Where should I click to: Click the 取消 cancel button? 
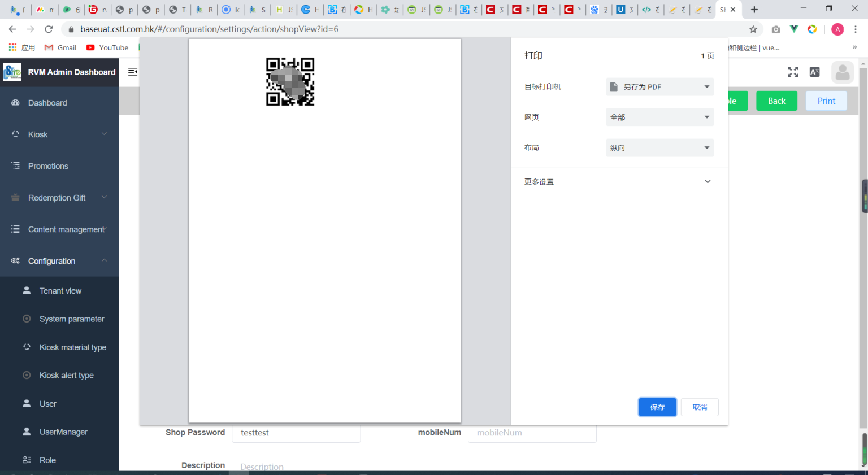[700, 407]
